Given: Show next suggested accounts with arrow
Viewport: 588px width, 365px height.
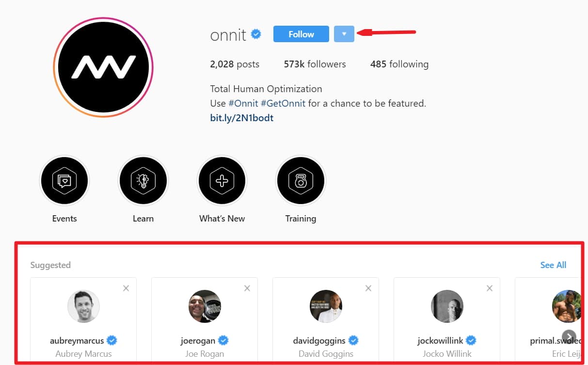Looking at the screenshot, I should (569, 337).
